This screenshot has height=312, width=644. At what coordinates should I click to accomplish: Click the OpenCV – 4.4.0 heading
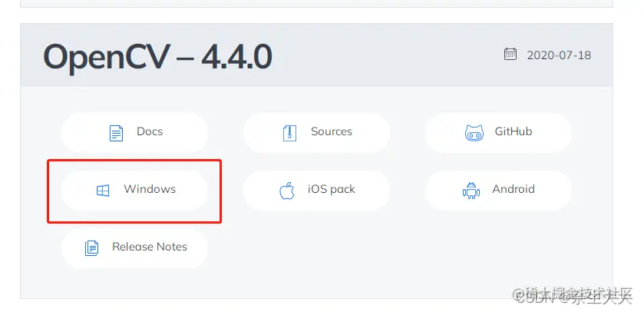157,57
